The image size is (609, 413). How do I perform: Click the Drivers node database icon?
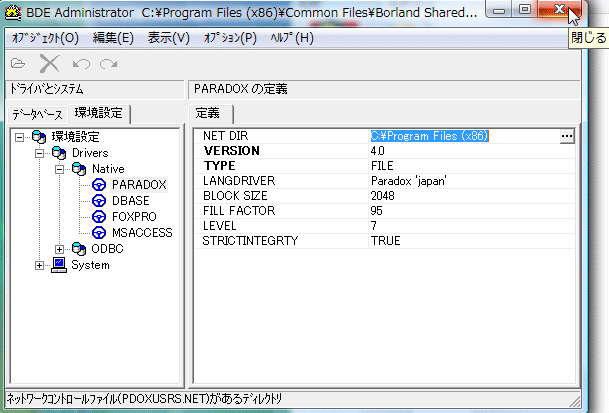point(59,153)
